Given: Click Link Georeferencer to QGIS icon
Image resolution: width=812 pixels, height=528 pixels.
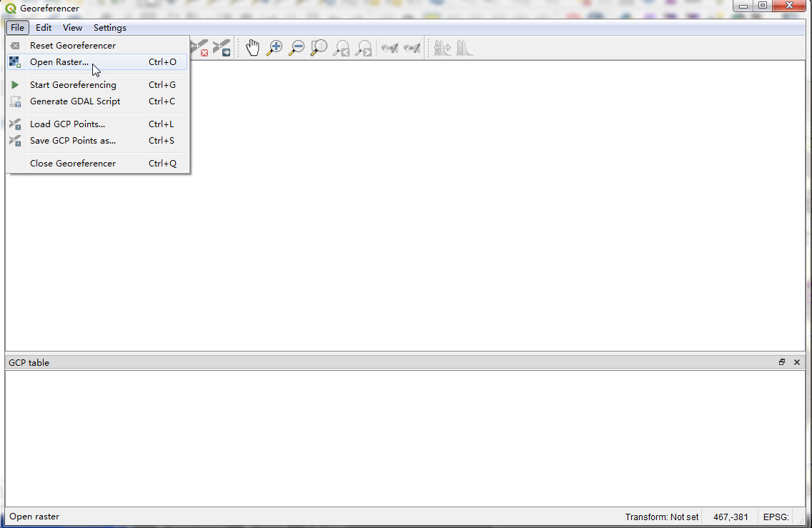Looking at the screenshot, I should (390, 48).
